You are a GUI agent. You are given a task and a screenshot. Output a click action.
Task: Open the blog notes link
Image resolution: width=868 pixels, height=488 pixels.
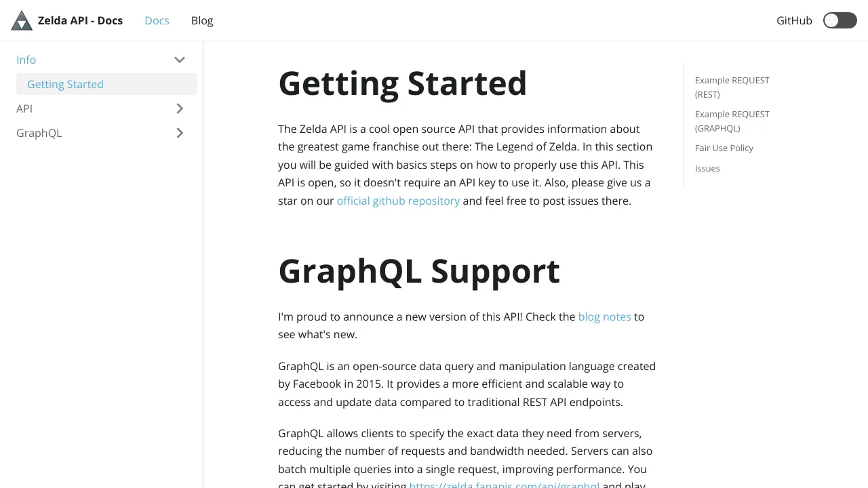point(604,317)
